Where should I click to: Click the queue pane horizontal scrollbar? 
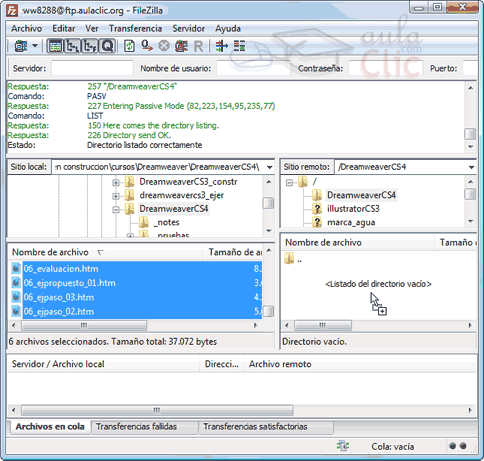[x=157, y=410]
